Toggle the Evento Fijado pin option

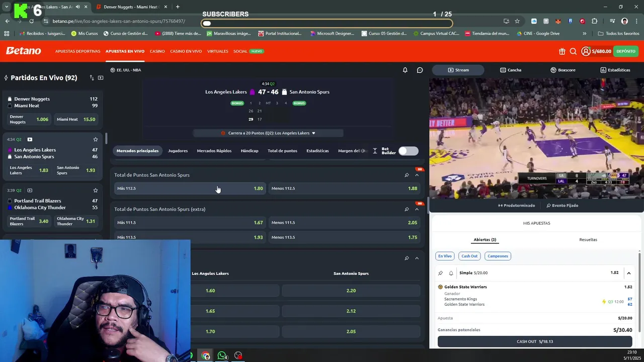coord(562,205)
